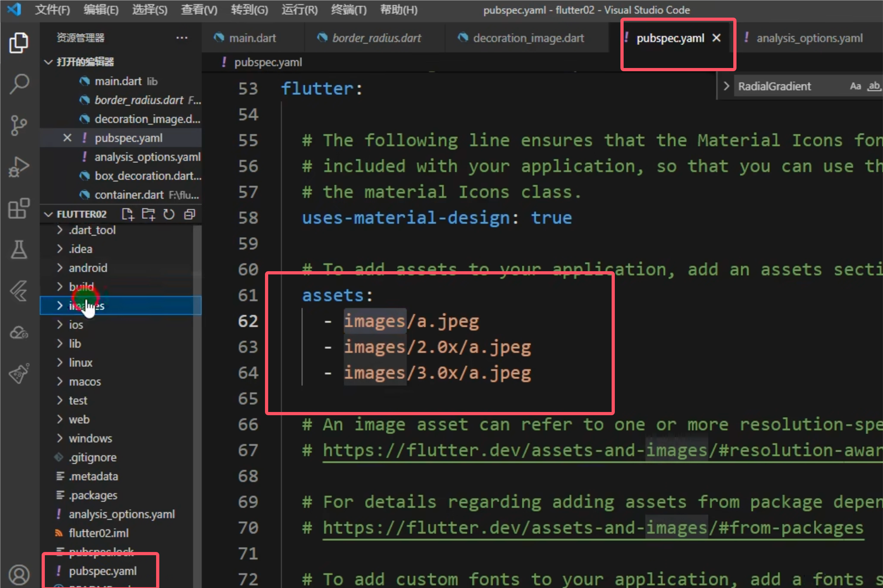
Task: Click New Folder icon in explorer header
Action: click(148, 214)
